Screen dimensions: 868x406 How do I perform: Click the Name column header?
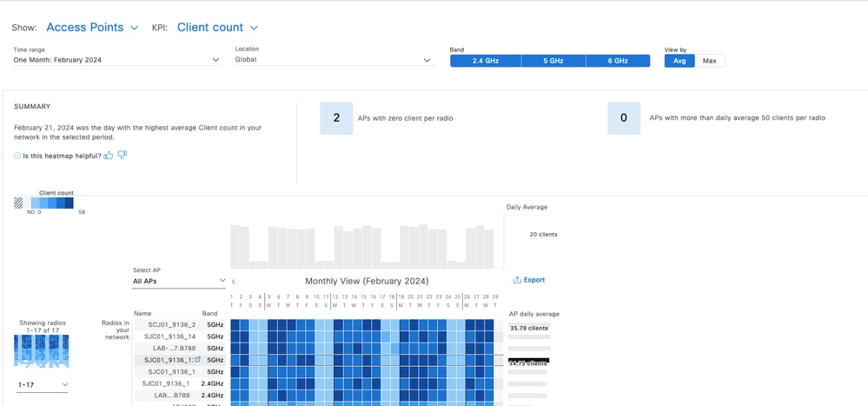click(x=142, y=313)
